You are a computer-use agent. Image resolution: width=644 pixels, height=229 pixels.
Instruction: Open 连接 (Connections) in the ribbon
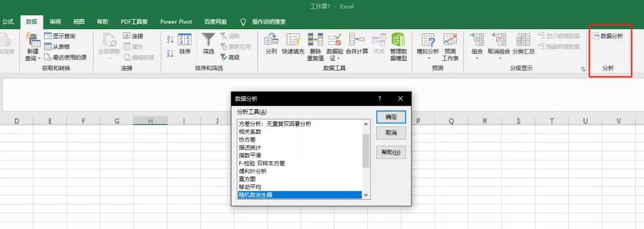click(133, 36)
